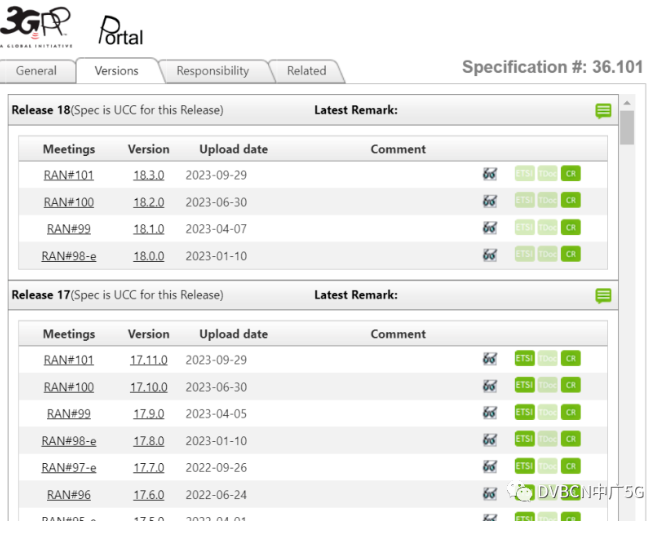
Task: Click glasses icon for version 18.0.0
Action: coord(490,255)
